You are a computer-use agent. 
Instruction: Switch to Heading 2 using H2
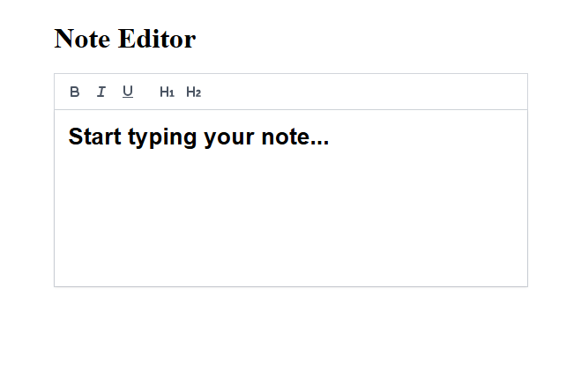[x=193, y=92]
